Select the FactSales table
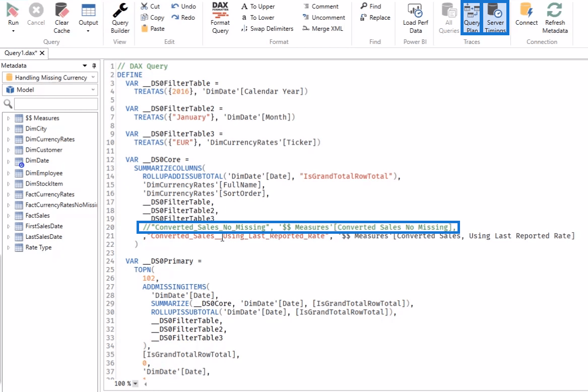 [37, 215]
